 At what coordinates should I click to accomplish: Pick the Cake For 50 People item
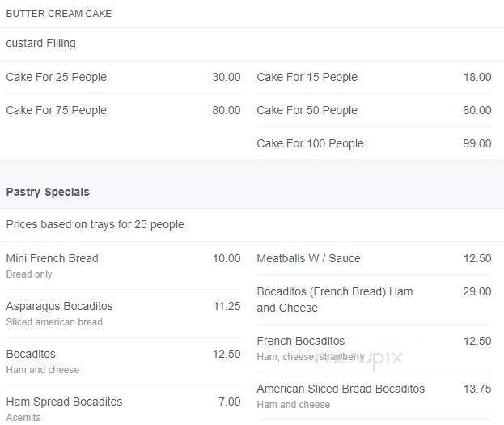(x=307, y=110)
